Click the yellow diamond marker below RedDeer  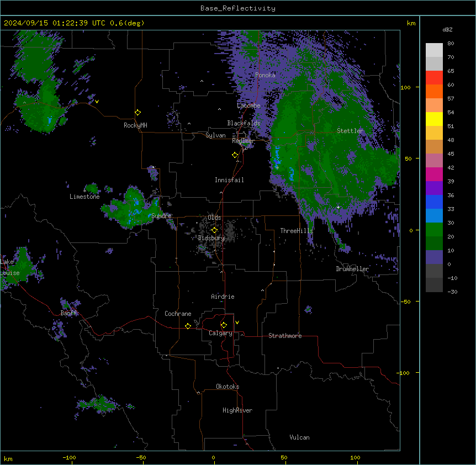[235, 155]
